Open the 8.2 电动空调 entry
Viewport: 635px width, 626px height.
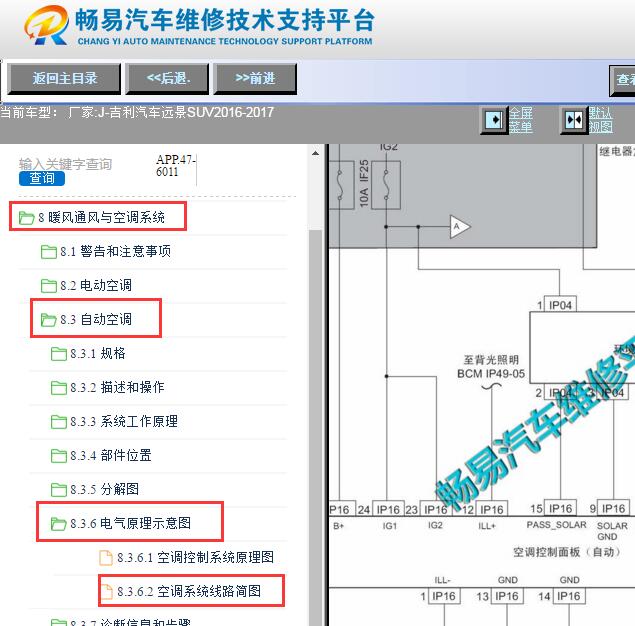tap(96, 285)
